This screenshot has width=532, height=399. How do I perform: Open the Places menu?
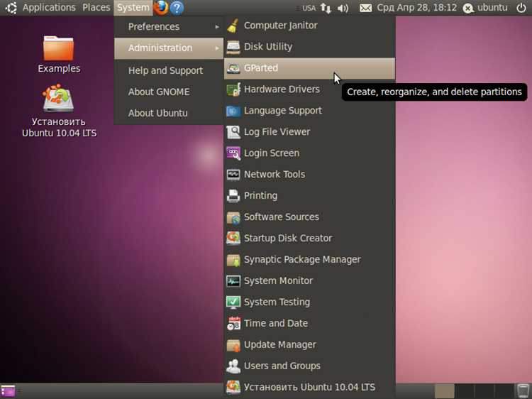click(96, 8)
